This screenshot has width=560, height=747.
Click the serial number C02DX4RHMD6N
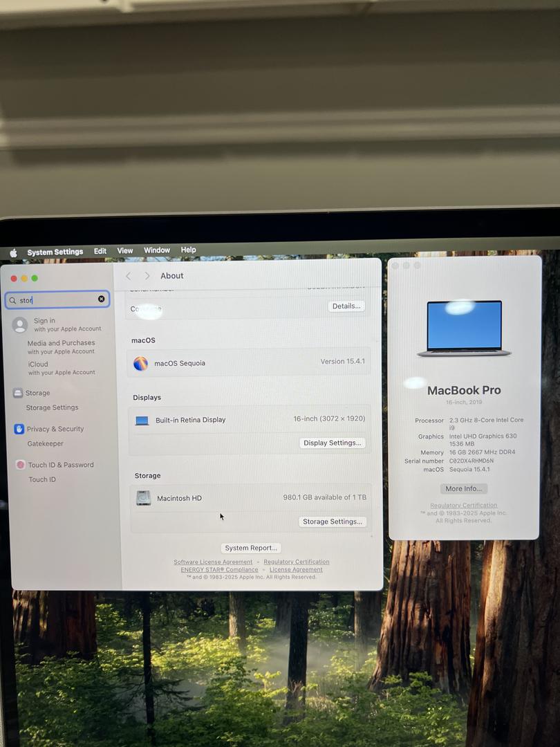[x=471, y=461]
